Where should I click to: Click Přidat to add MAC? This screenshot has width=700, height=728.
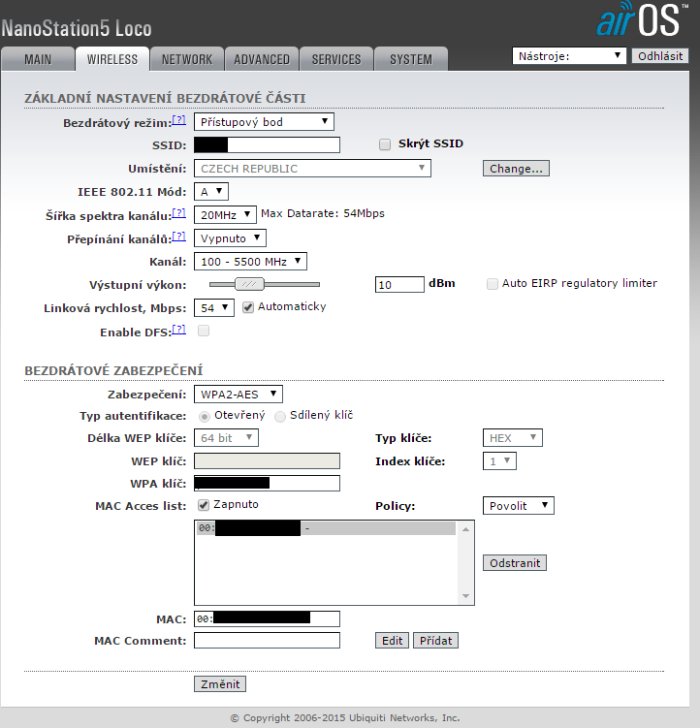coord(435,640)
